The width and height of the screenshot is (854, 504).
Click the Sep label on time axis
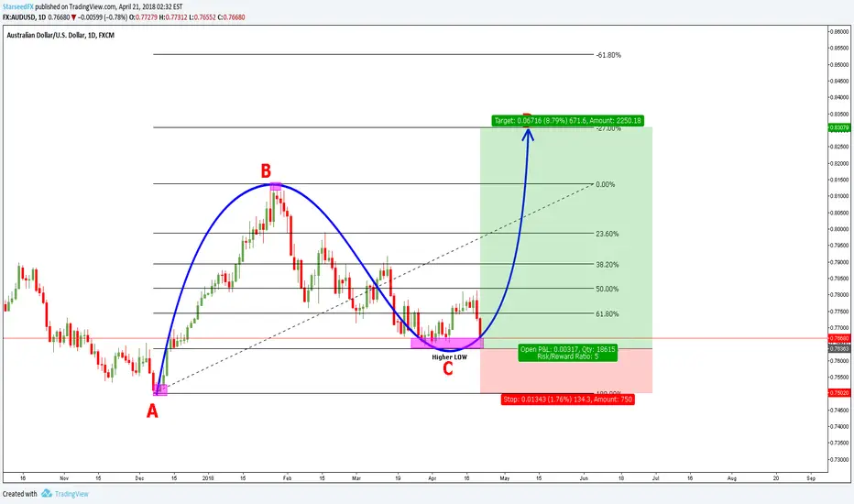pyautogui.click(x=811, y=478)
